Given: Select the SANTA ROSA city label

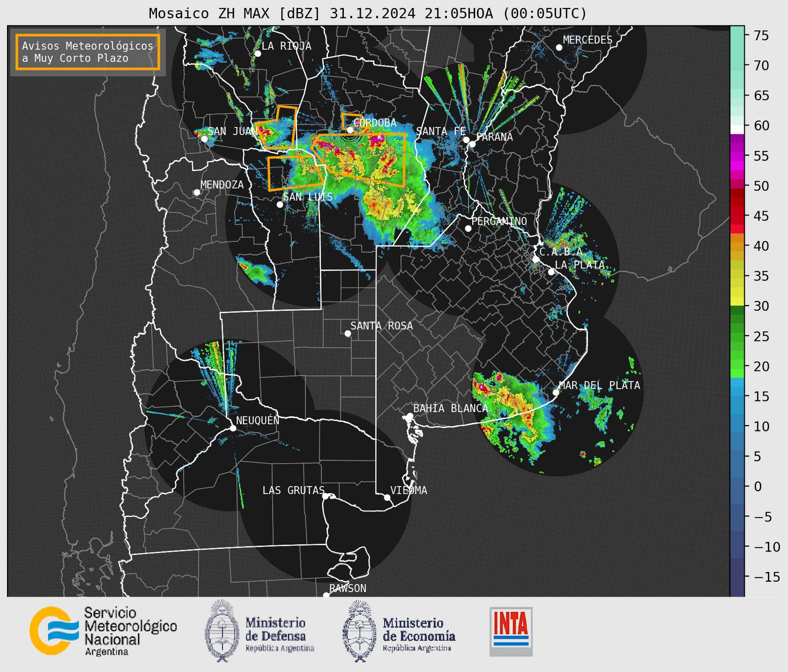Looking at the screenshot, I should click(382, 326).
